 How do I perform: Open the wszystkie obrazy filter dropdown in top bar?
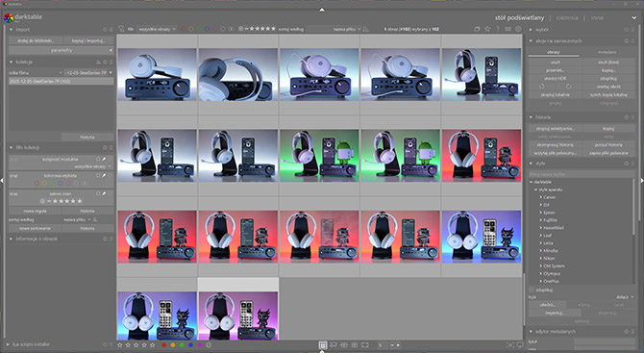pyautogui.click(x=157, y=29)
